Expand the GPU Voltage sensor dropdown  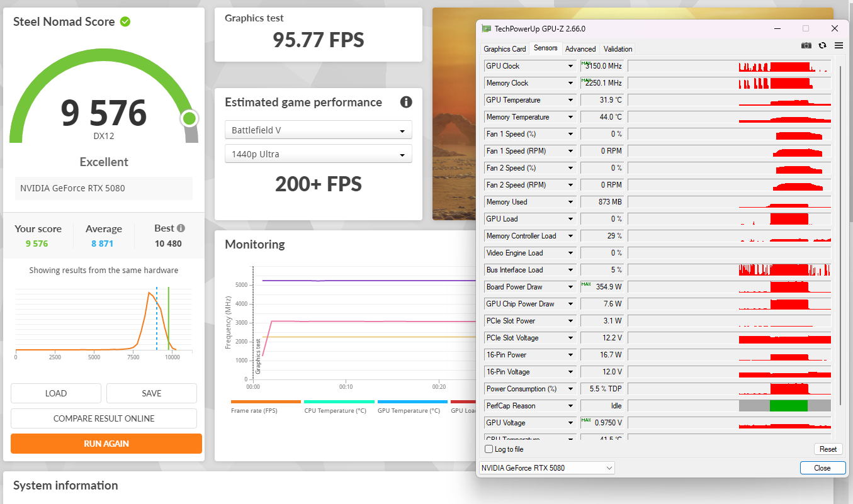coord(571,423)
